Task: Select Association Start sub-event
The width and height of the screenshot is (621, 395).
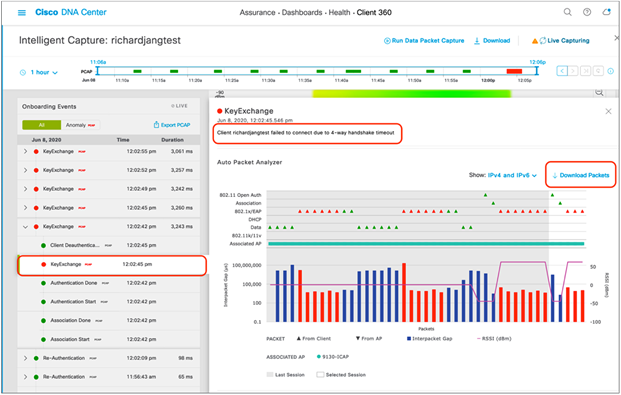Action: pyautogui.click(x=109, y=339)
